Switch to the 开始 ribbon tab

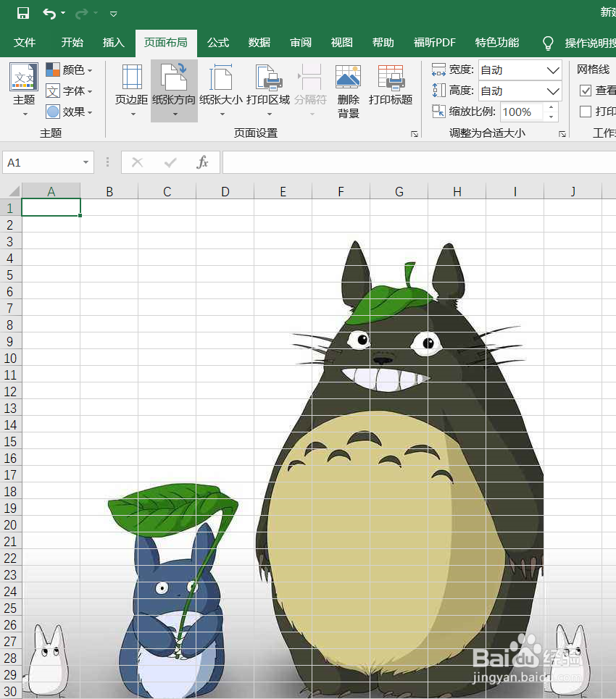pos(72,42)
